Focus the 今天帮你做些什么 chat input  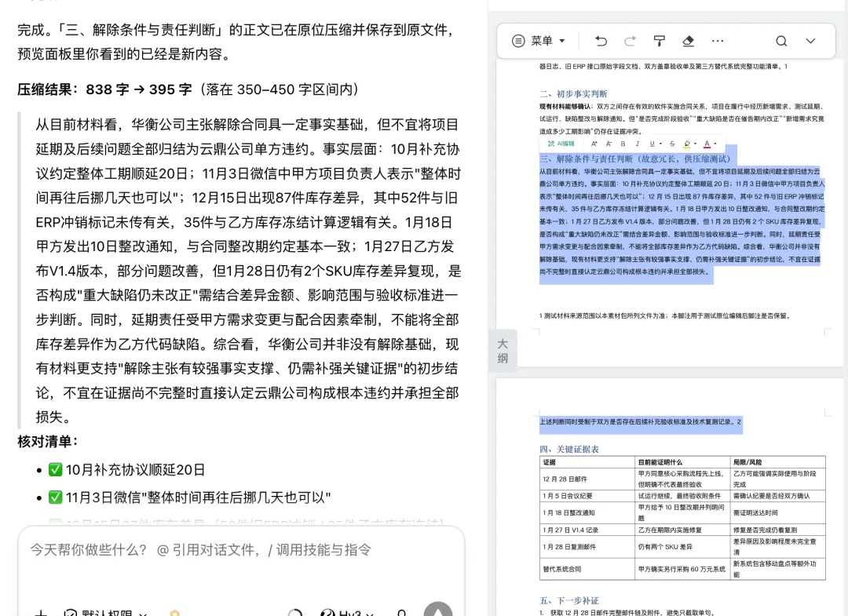coord(241,550)
